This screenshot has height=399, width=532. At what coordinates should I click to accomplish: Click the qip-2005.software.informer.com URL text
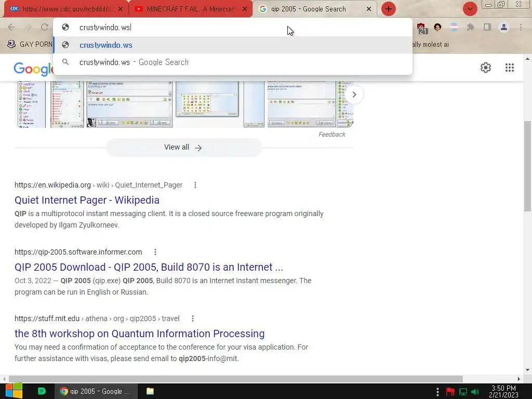point(78,252)
